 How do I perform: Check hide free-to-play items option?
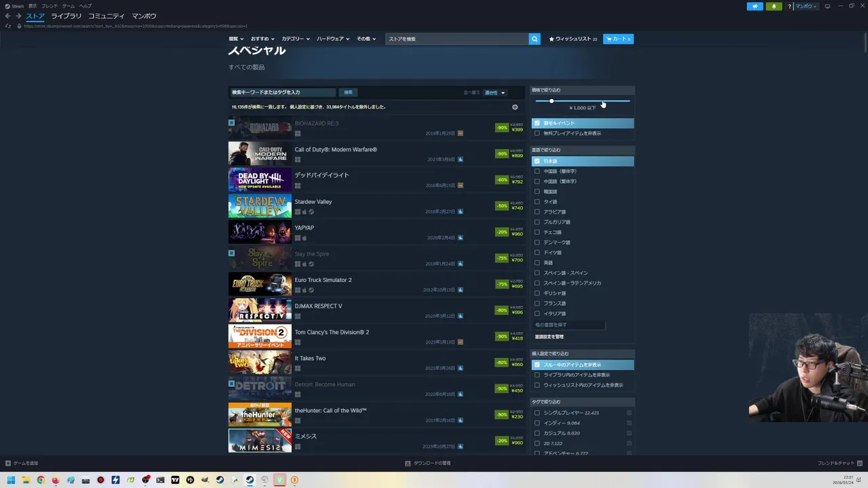pos(537,134)
